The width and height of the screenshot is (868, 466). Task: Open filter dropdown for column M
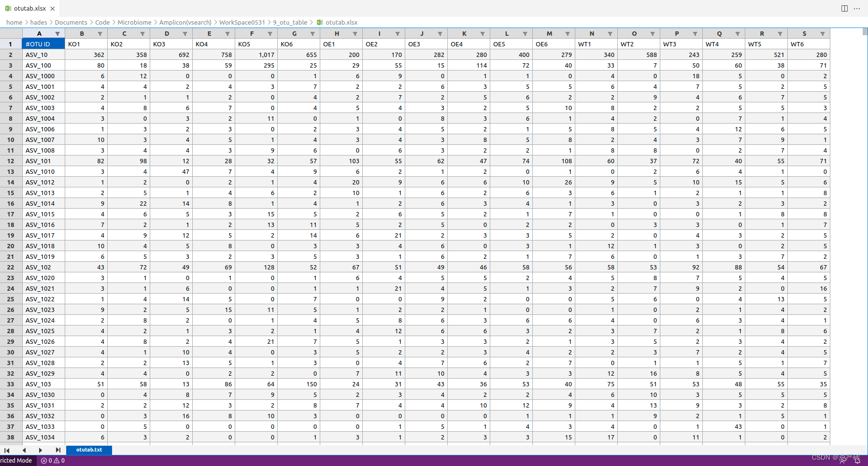[x=568, y=34]
